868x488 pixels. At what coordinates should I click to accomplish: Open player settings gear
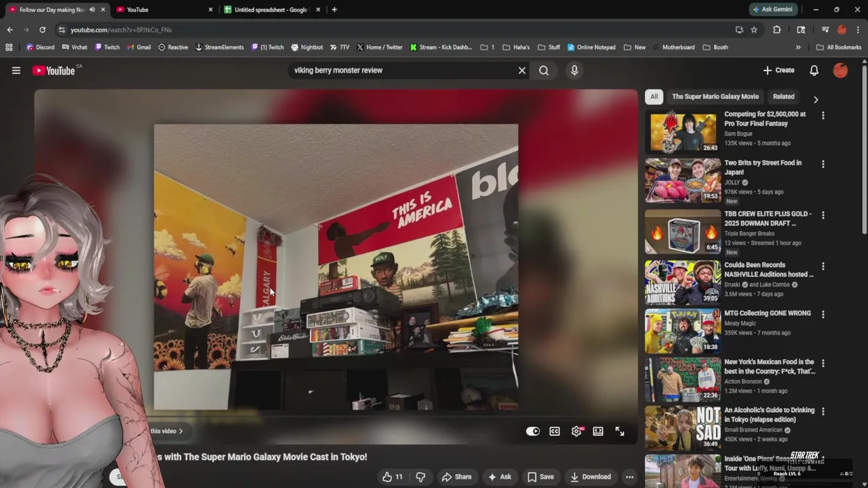tap(576, 431)
